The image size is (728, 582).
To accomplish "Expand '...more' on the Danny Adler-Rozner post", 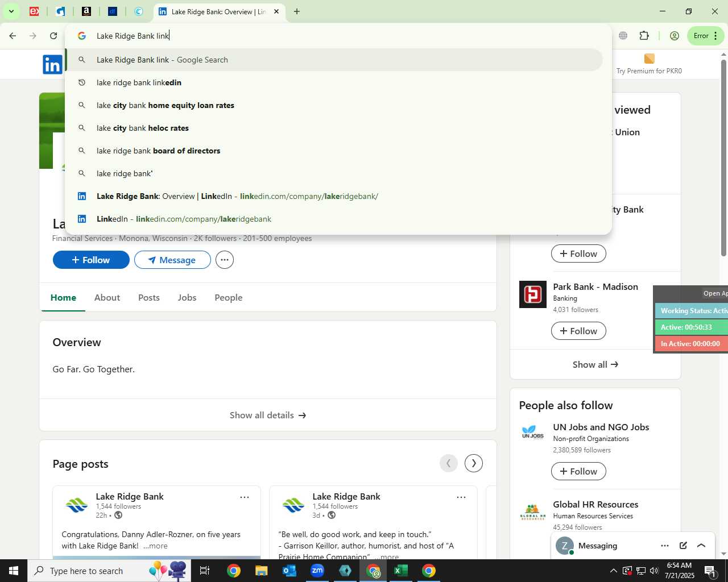I will tap(155, 546).
